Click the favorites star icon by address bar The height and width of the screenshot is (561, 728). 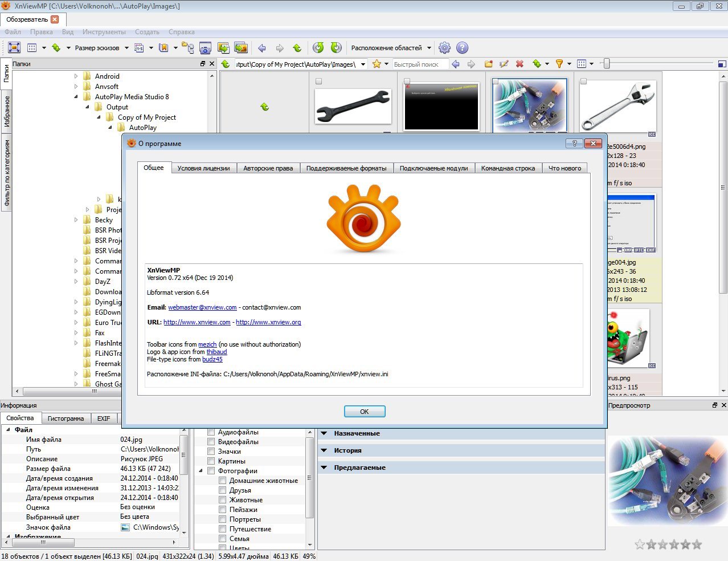pos(377,64)
